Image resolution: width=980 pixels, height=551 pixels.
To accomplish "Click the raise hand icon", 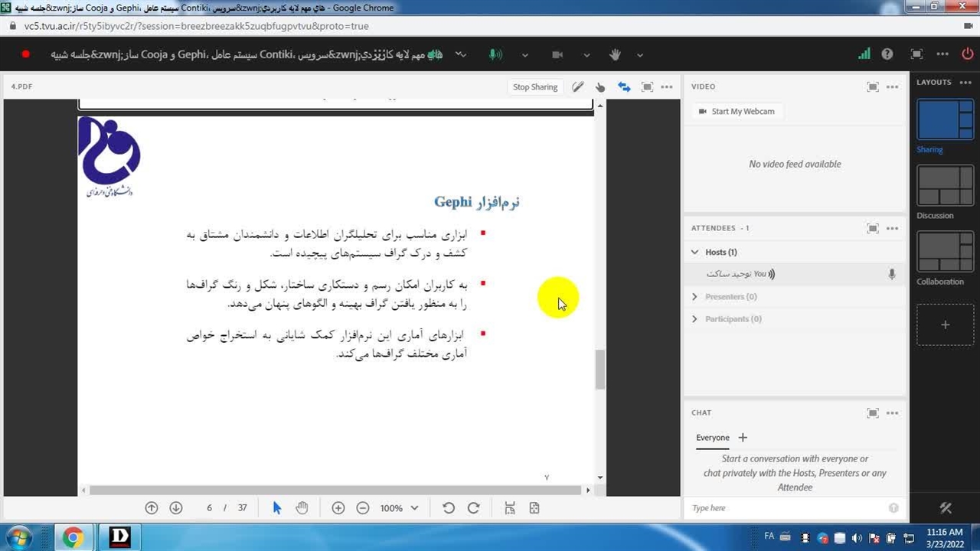I will tap(615, 54).
